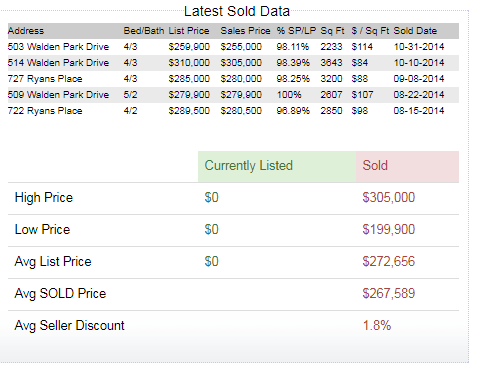This screenshot has width=478, height=368.
Task: Select the 727 Ryans Place address
Action: pyautogui.click(x=45, y=79)
